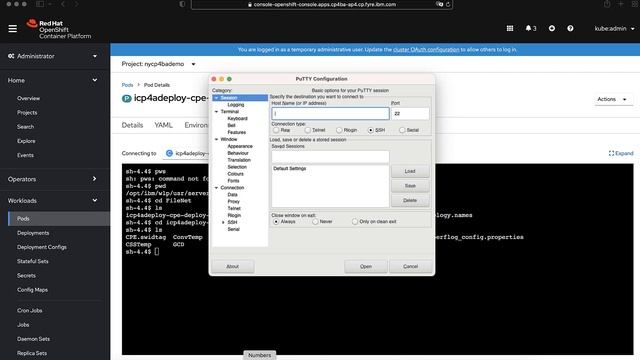Select Raw connection type
Image resolution: width=640 pixels, height=360 pixels.
coord(276,130)
